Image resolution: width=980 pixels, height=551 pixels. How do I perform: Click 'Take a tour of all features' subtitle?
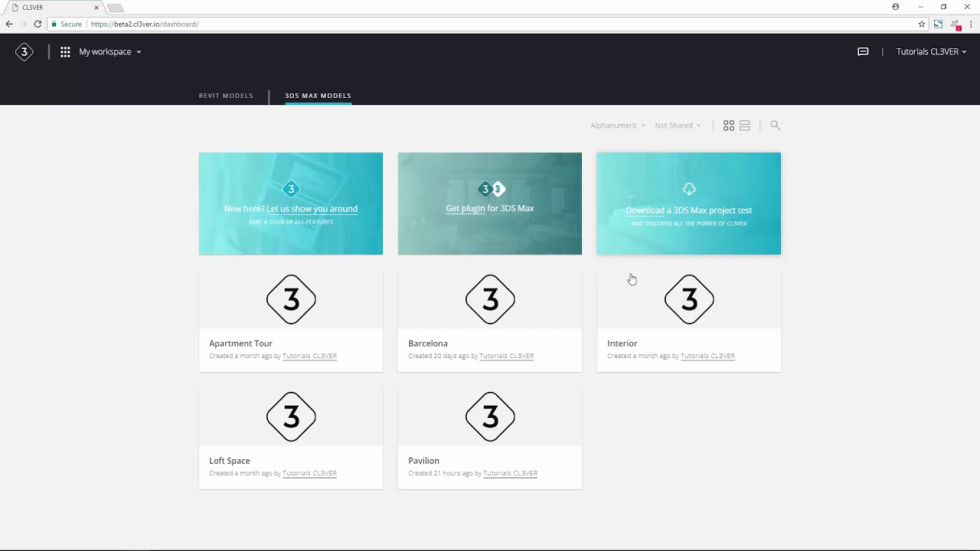point(291,222)
